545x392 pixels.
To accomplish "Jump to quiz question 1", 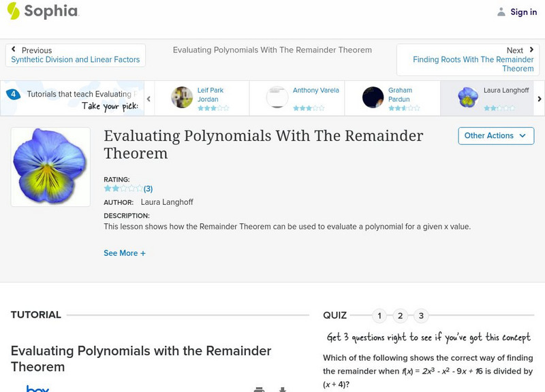I will coord(379,315).
